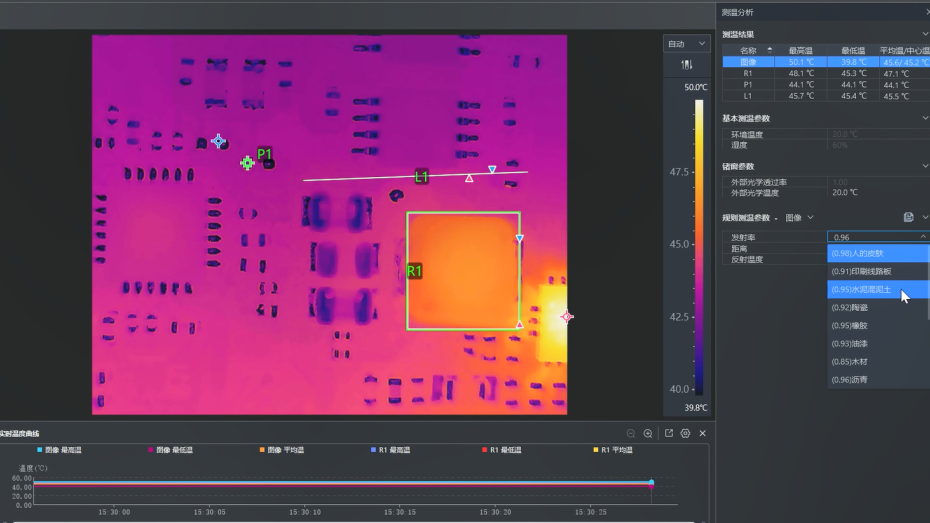Collapse the 基本测温参数 section

pos(924,118)
